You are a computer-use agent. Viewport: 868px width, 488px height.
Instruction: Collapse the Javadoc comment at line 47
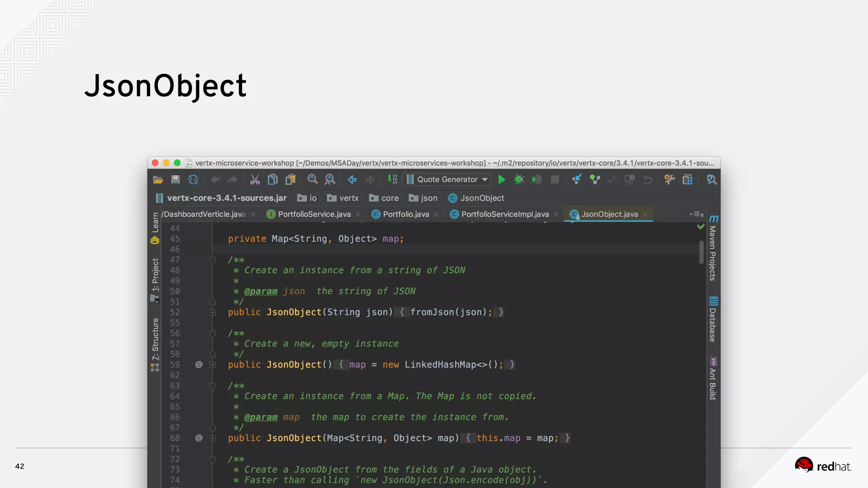[x=213, y=260]
